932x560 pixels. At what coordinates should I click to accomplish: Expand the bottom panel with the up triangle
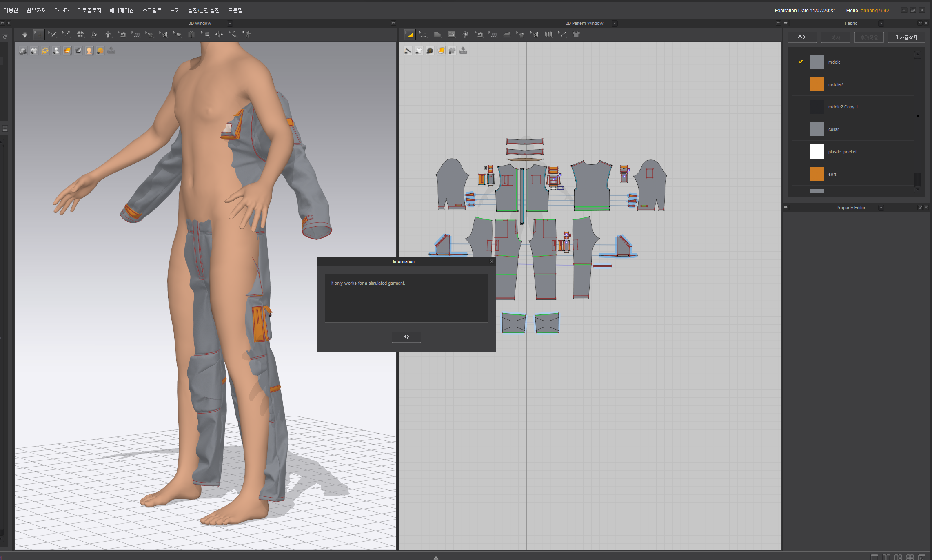tap(436, 558)
